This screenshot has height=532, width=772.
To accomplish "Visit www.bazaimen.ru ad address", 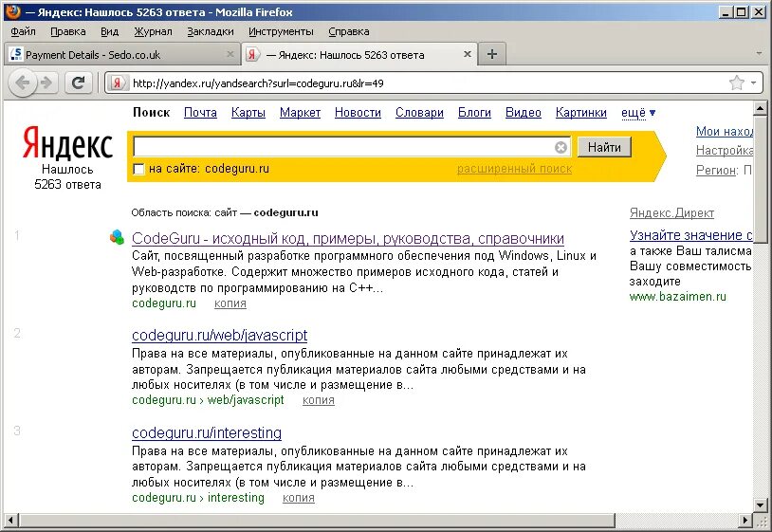I will coord(677,297).
